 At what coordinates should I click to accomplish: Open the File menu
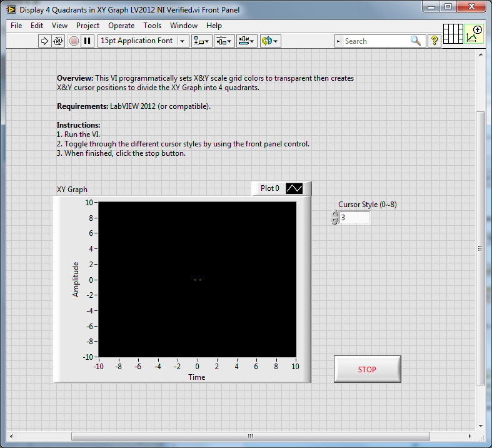(x=16, y=26)
